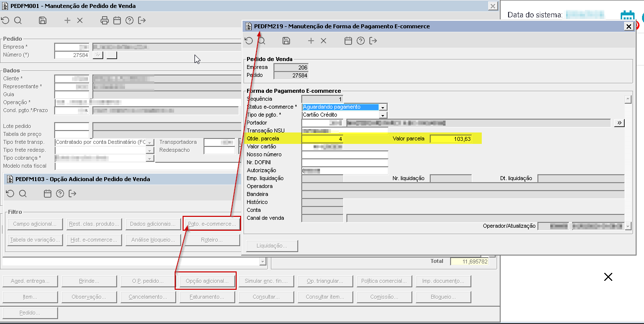
Task: Click the help question icon in PEDFM001
Action: click(x=129, y=20)
